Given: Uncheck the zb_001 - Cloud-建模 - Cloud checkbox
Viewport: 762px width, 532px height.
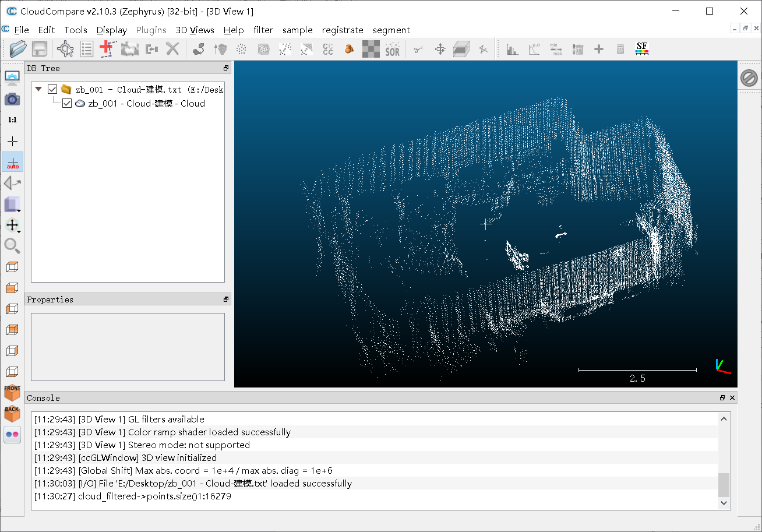Looking at the screenshot, I should [x=66, y=103].
